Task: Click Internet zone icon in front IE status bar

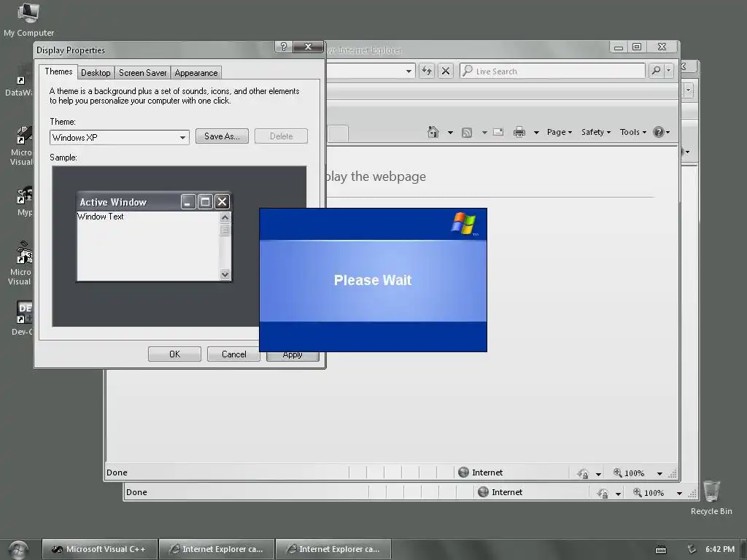Action: coord(463,472)
